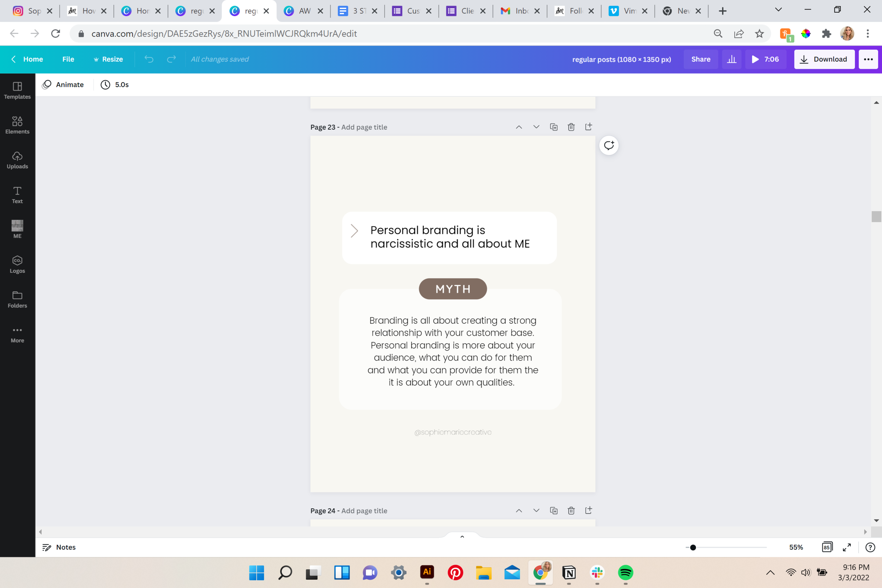Toggle the grid view page counter
Image resolution: width=882 pixels, height=588 pixels.
[x=827, y=547]
